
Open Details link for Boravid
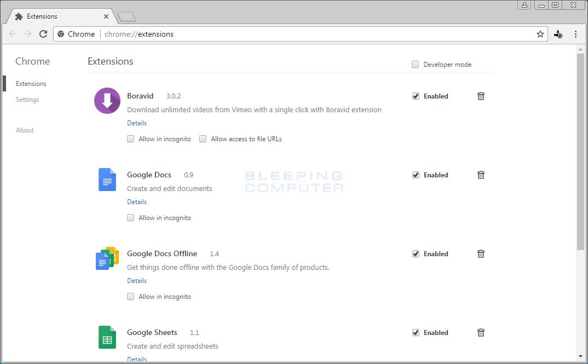137,123
